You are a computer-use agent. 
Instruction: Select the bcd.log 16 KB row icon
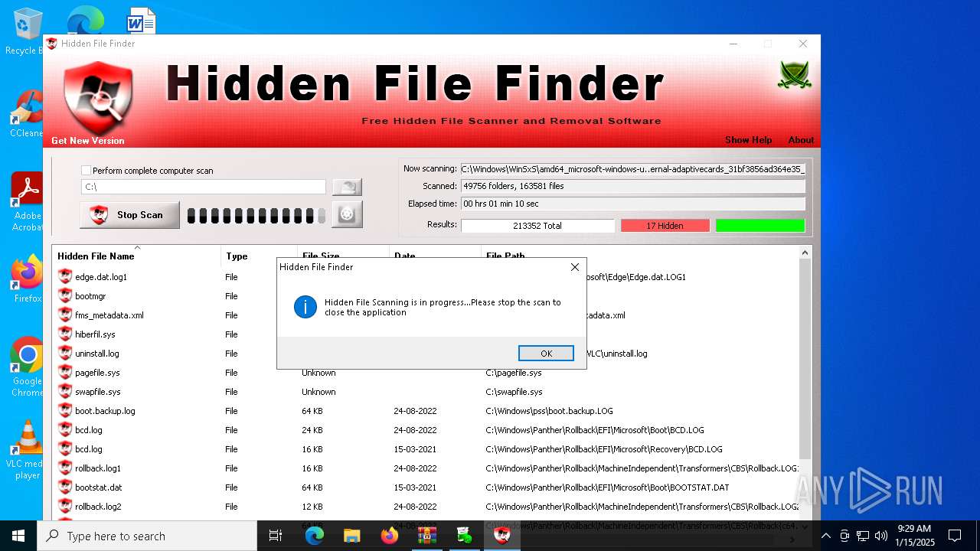tap(65, 449)
